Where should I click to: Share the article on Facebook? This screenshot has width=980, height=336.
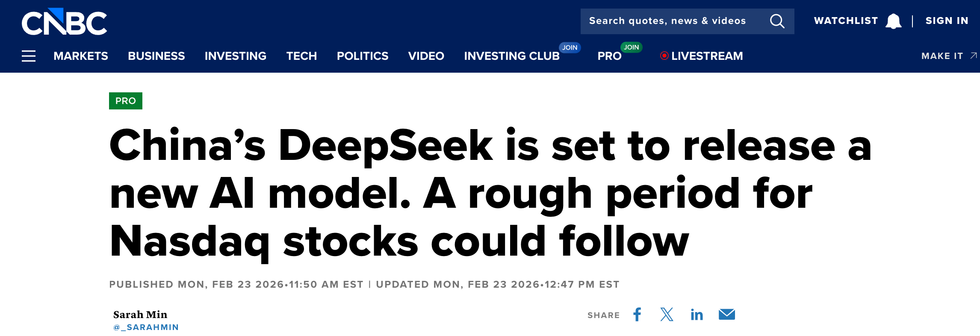638,315
